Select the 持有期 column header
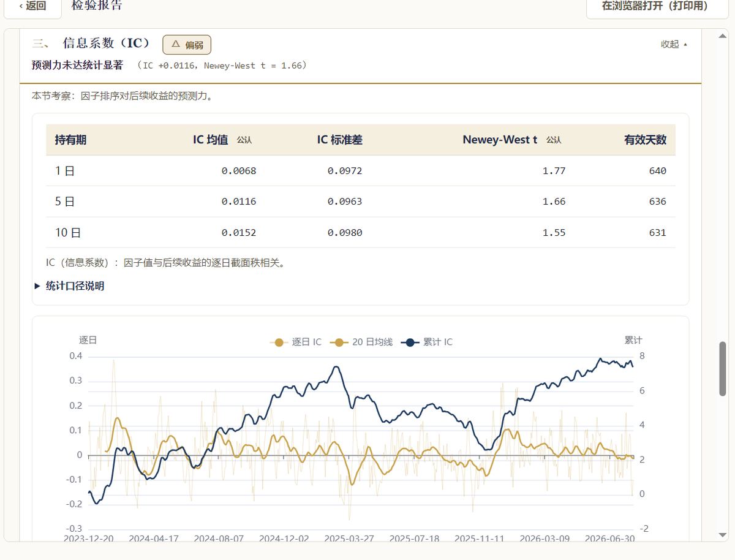Image resolution: width=735 pixels, height=560 pixels. point(70,140)
